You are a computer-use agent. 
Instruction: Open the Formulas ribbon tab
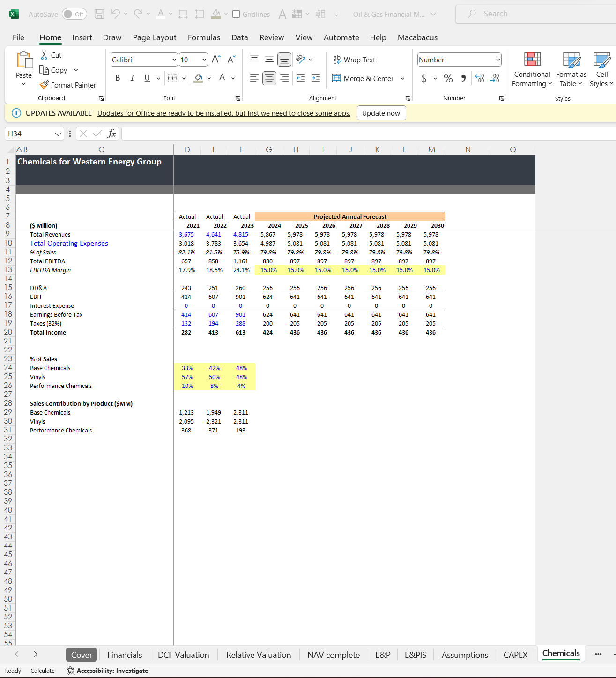(x=204, y=37)
